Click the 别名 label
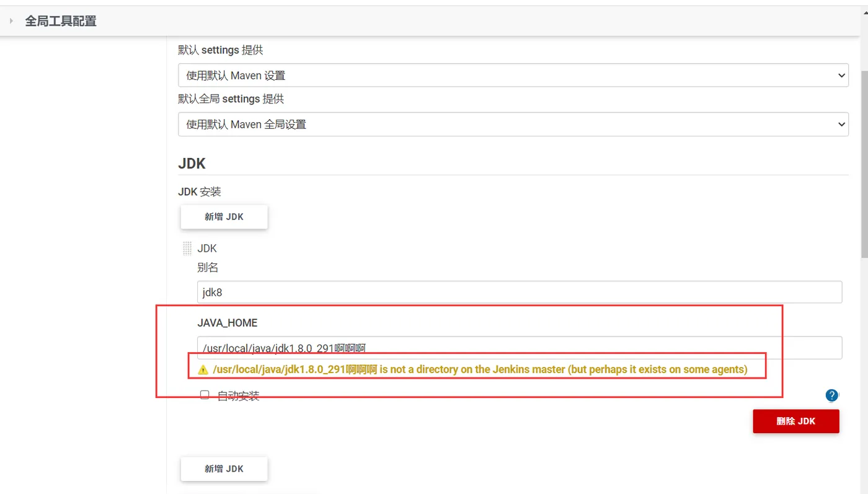Image resolution: width=868 pixels, height=494 pixels. [208, 268]
